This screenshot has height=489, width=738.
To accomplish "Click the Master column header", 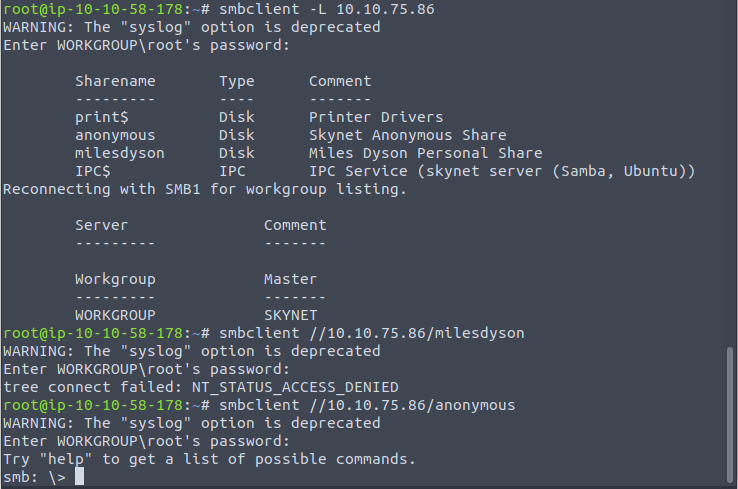I will [291, 279].
